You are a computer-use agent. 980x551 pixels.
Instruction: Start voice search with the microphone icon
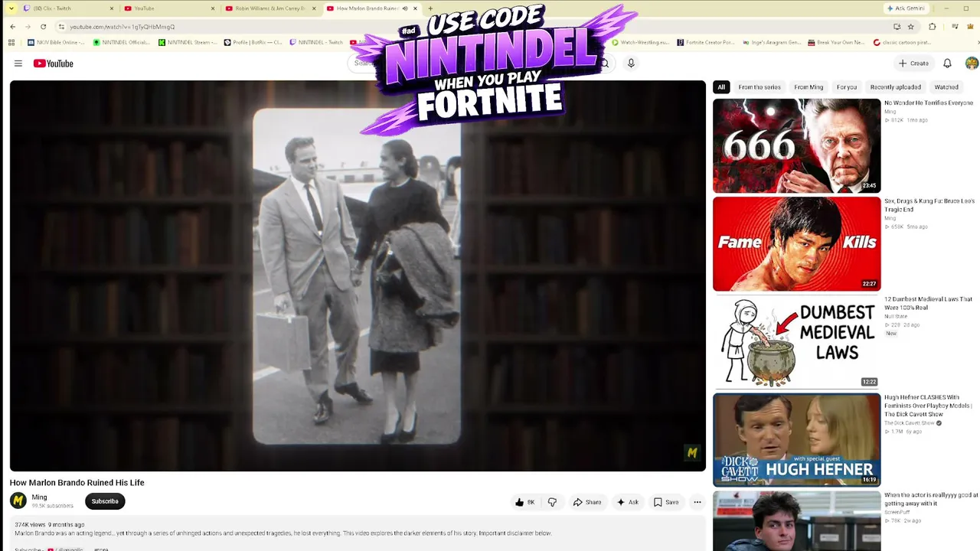[x=631, y=64]
